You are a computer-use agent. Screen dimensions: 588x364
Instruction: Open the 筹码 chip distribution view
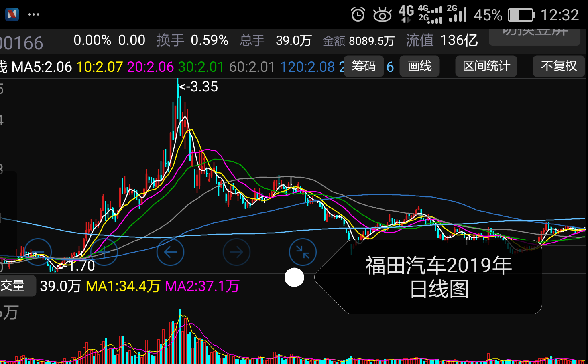tap(364, 66)
